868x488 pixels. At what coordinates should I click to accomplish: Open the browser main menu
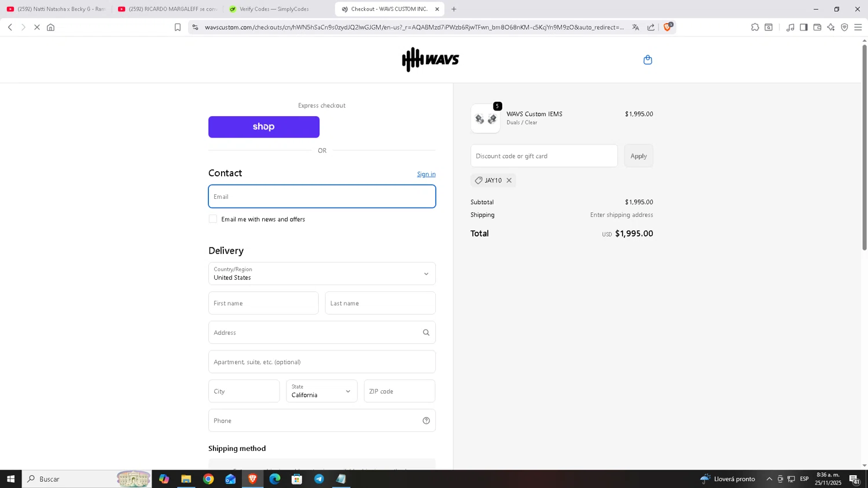[x=858, y=27]
